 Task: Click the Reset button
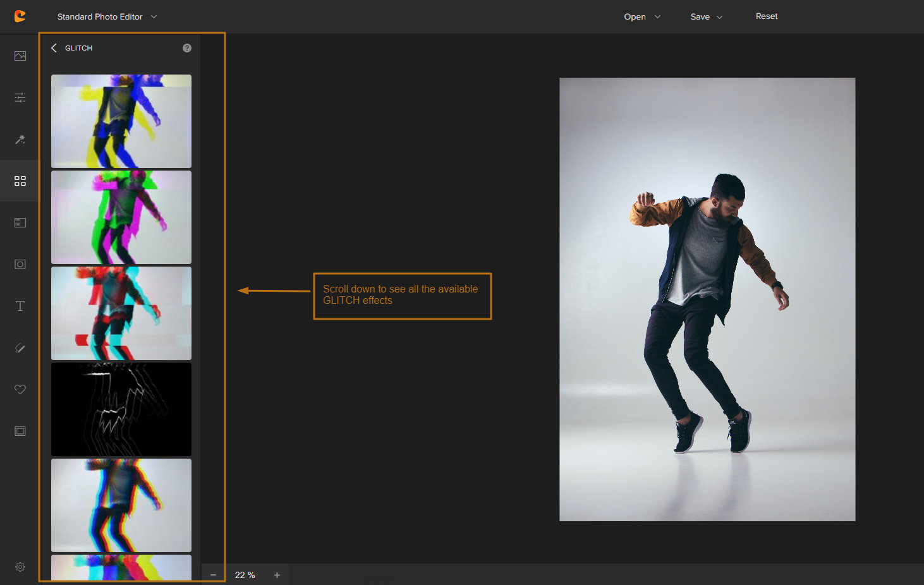pos(767,16)
